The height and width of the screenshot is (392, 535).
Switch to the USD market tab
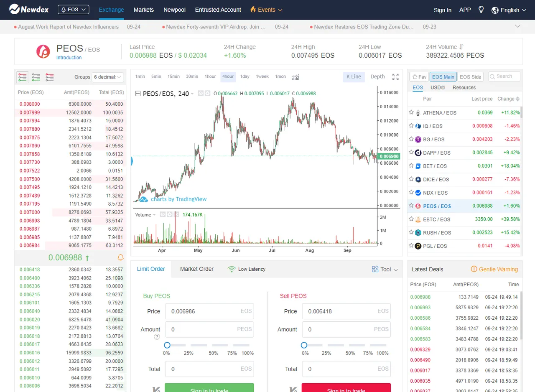point(438,87)
